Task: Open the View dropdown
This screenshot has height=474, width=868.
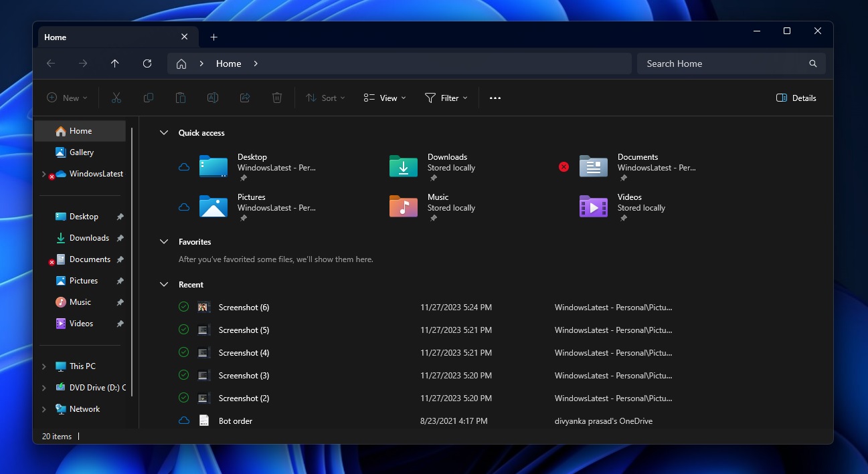Action: coord(385,98)
